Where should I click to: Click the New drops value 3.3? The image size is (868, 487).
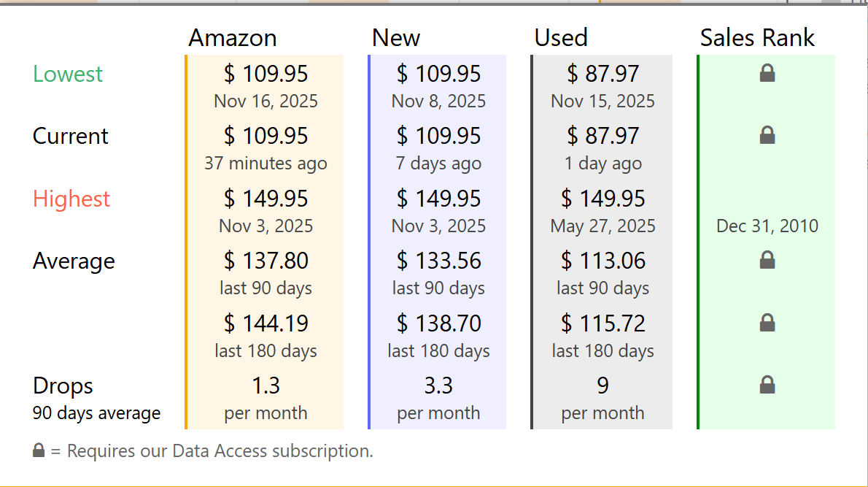coord(438,386)
